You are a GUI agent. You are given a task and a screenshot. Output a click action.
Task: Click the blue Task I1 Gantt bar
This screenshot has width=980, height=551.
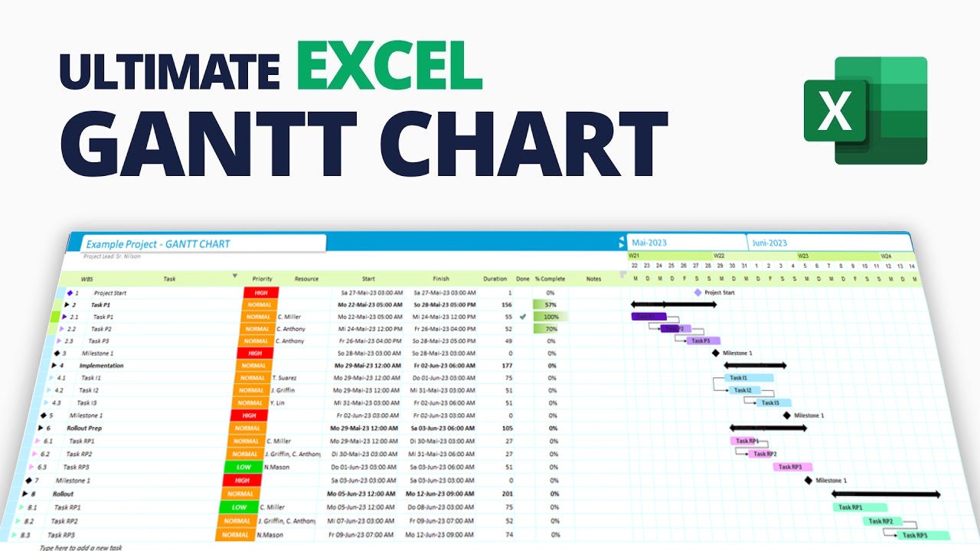coord(749,378)
